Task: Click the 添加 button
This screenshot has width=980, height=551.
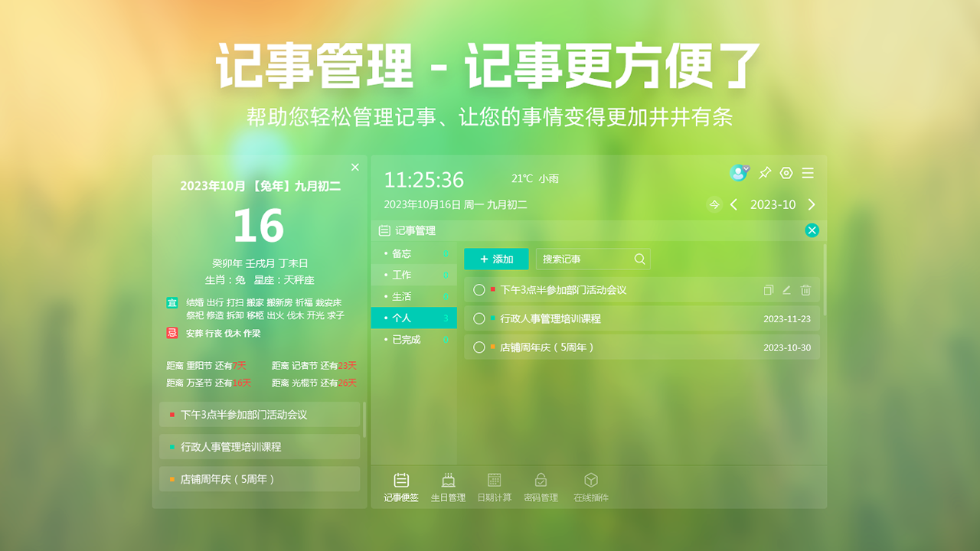Action: (x=496, y=259)
